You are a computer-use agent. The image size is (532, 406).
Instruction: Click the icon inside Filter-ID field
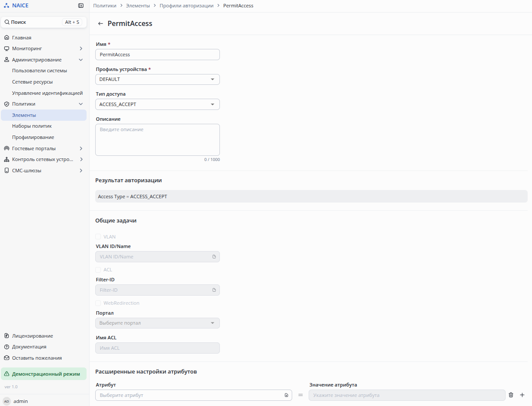tap(214, 290)
